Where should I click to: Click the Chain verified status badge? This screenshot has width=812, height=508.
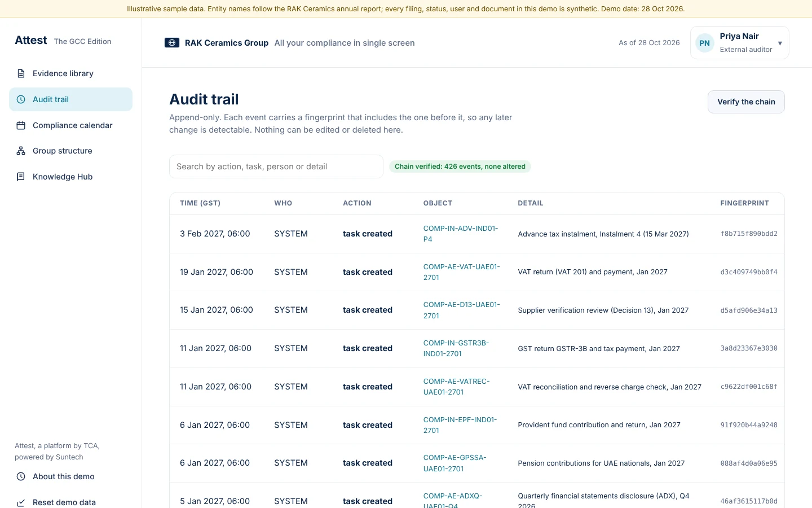click(460, 167)
